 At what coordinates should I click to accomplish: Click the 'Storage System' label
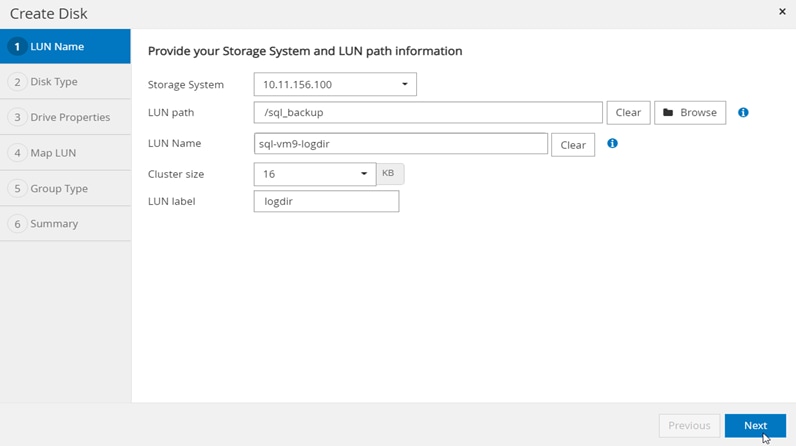[186, 85]
